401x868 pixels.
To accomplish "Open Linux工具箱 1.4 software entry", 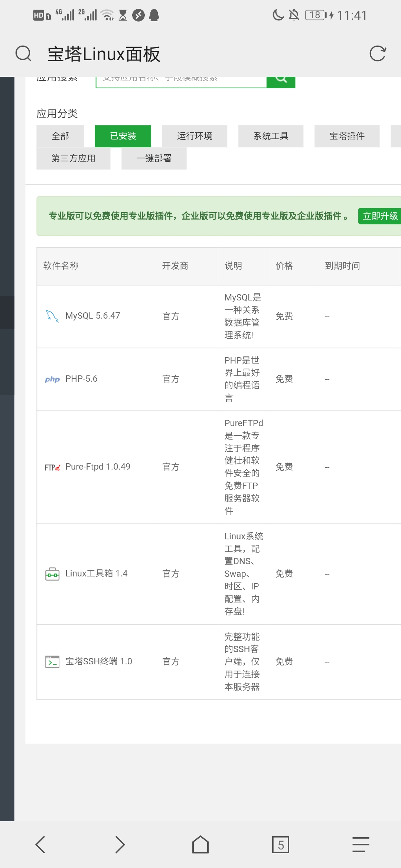I will (x=96, y=574).
